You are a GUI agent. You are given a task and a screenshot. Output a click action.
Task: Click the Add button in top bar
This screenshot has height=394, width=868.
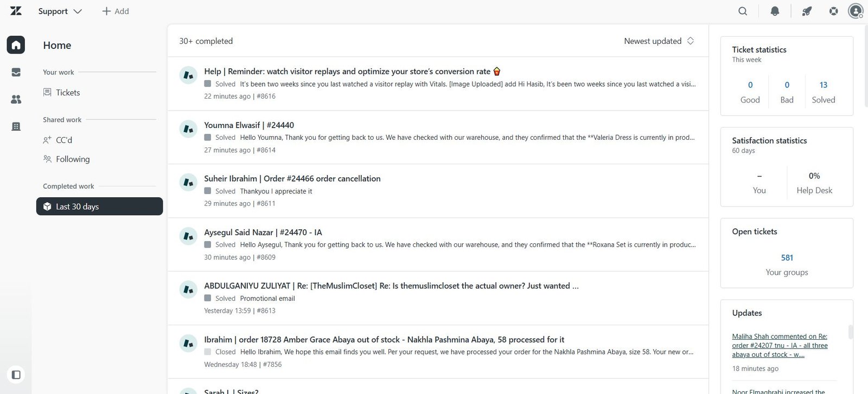[x=116, y=11]
